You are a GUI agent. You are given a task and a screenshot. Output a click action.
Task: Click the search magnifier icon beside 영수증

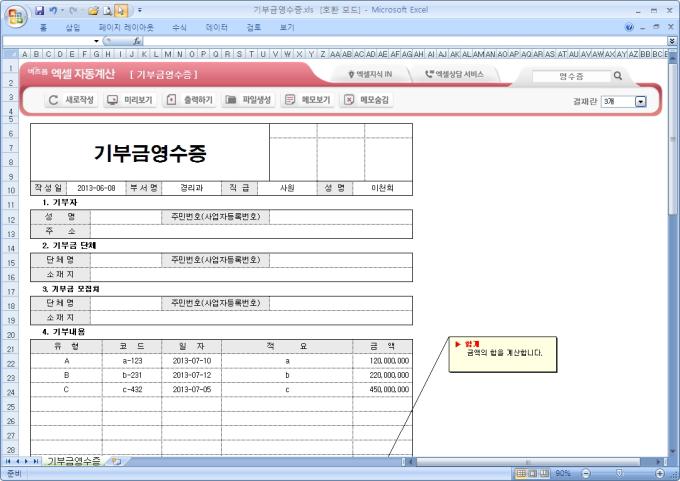(617, 75)
